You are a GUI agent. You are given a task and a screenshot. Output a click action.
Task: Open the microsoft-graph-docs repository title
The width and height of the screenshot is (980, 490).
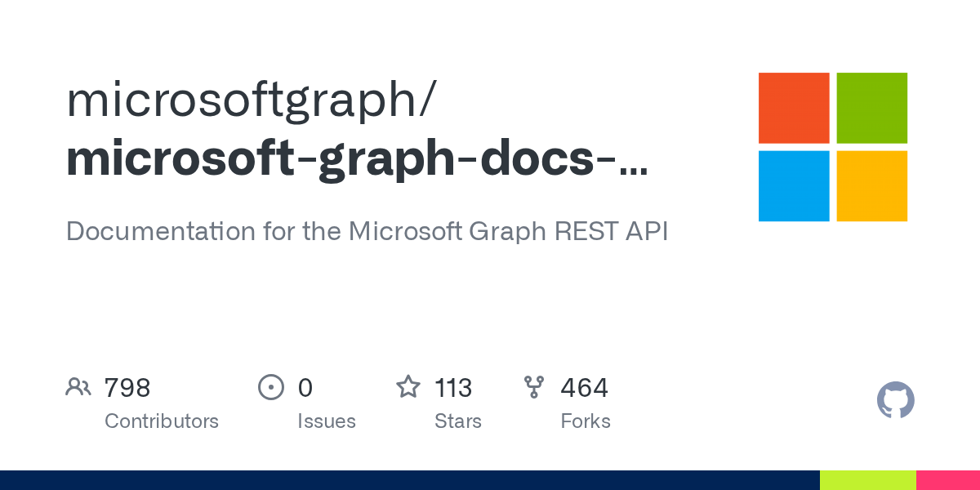357,161
